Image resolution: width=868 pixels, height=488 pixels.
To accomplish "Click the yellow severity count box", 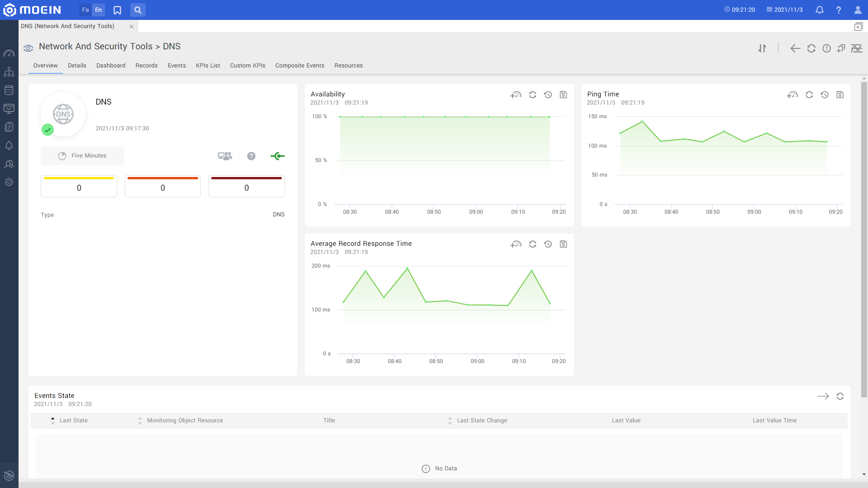I will point(79,187).
